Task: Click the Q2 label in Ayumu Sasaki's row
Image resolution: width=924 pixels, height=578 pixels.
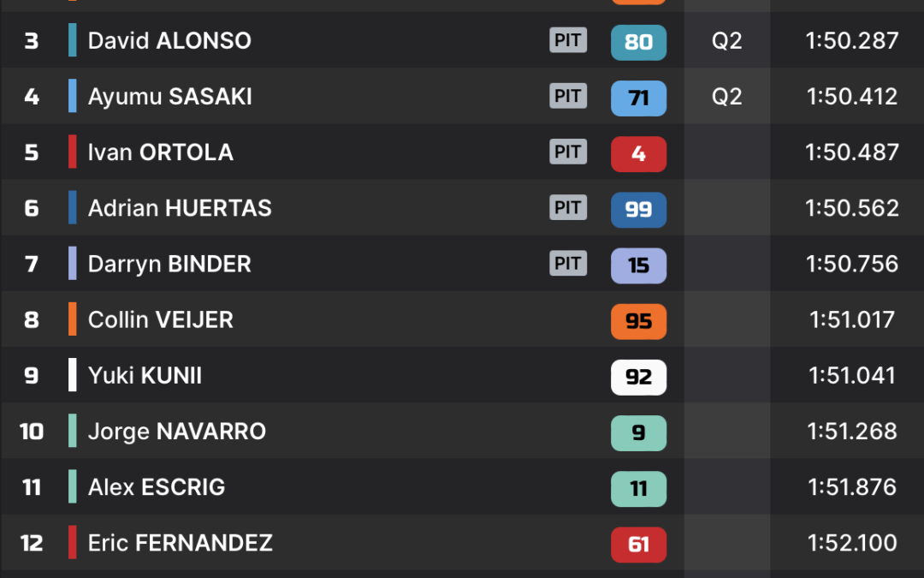Action: tap(726, 96)
